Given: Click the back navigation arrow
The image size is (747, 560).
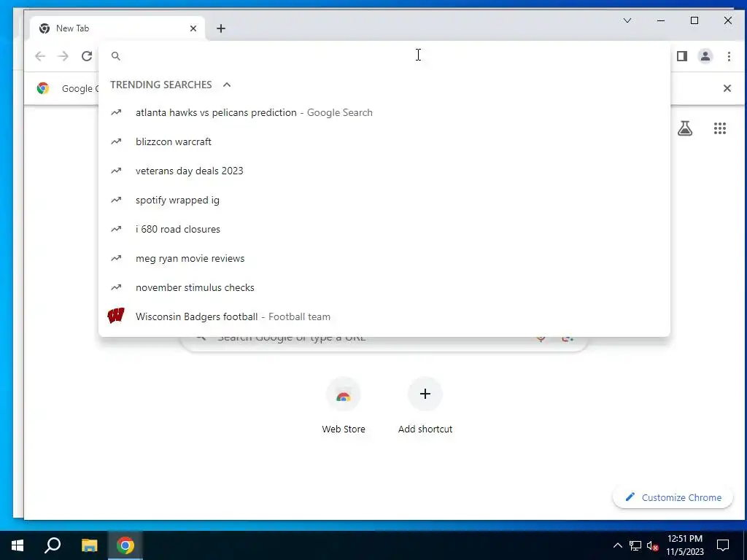Looking at the screenshot, I should point(40,56).
